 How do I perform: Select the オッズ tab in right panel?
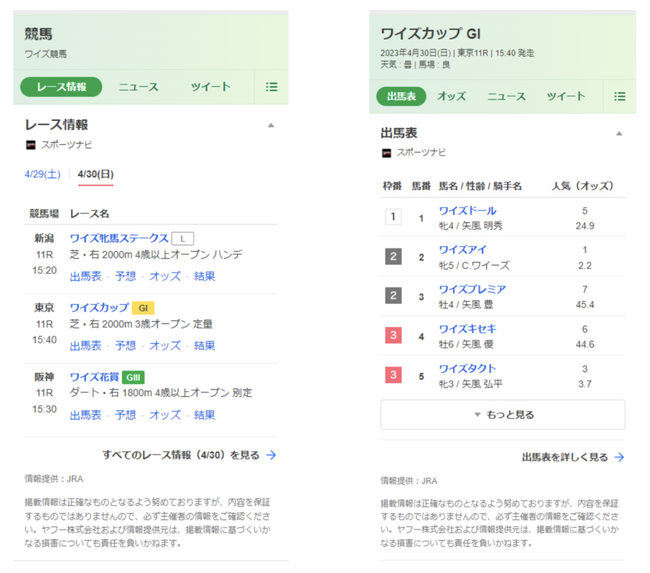pos(451,97)
